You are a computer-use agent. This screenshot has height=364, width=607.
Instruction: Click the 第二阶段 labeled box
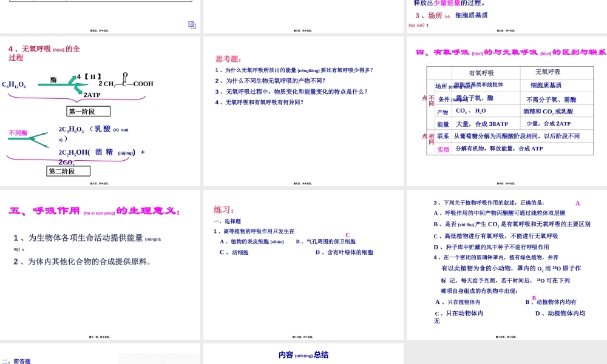click(67, 170)
